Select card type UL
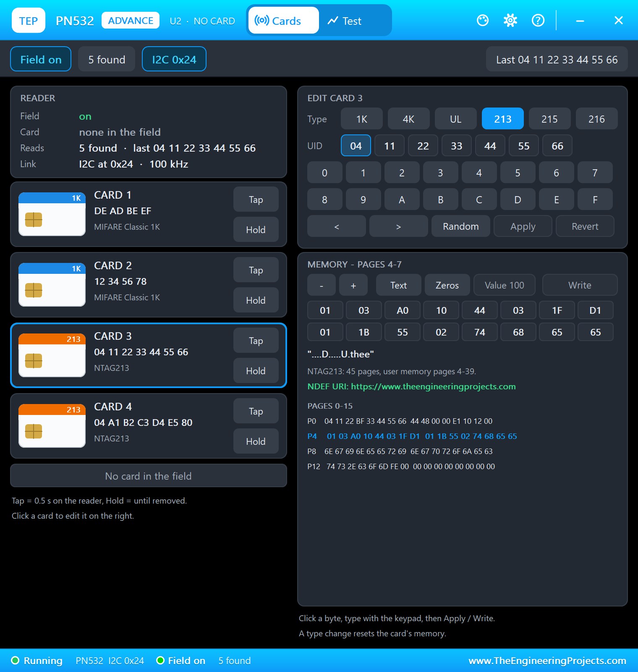The width and height of the screenshot is (638, 672). coord(456,118)
